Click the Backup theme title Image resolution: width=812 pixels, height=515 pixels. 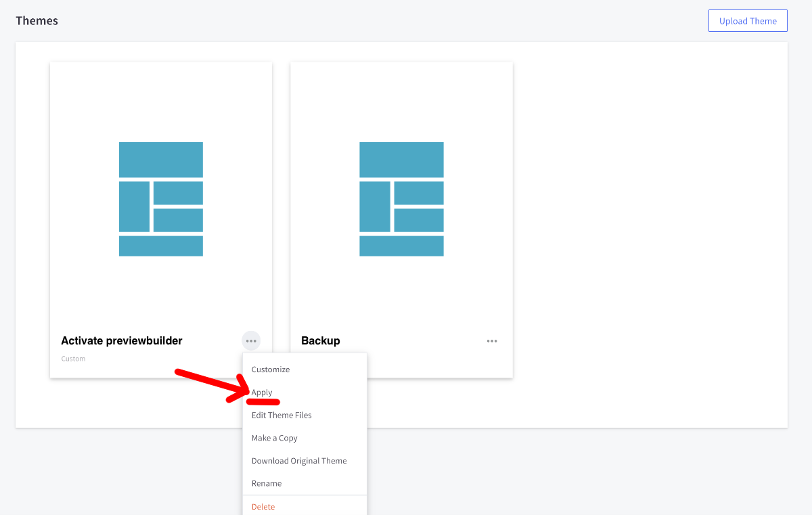(321, 340)
